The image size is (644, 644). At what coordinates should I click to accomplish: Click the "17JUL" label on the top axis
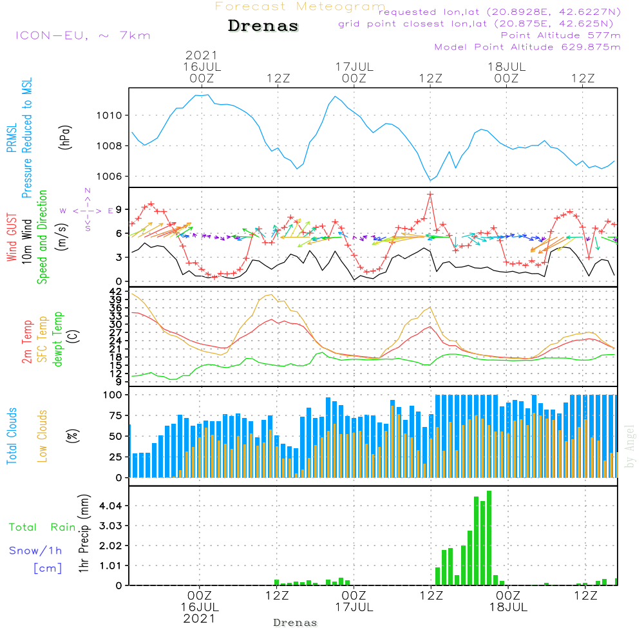tap(354, 66)
